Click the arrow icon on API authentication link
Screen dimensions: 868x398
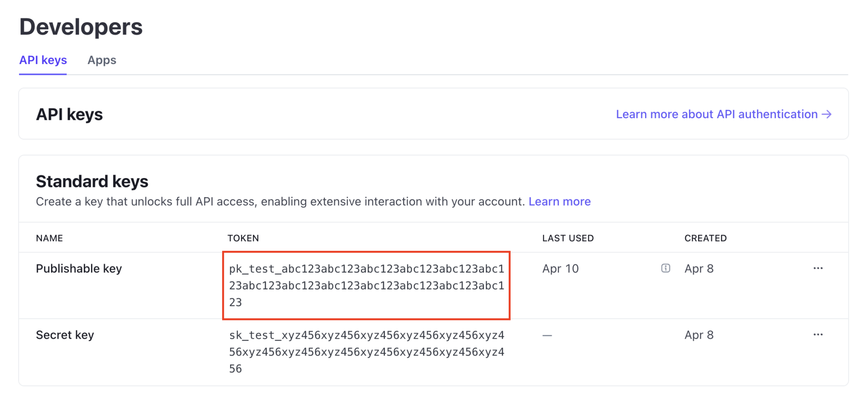[826, 114]
